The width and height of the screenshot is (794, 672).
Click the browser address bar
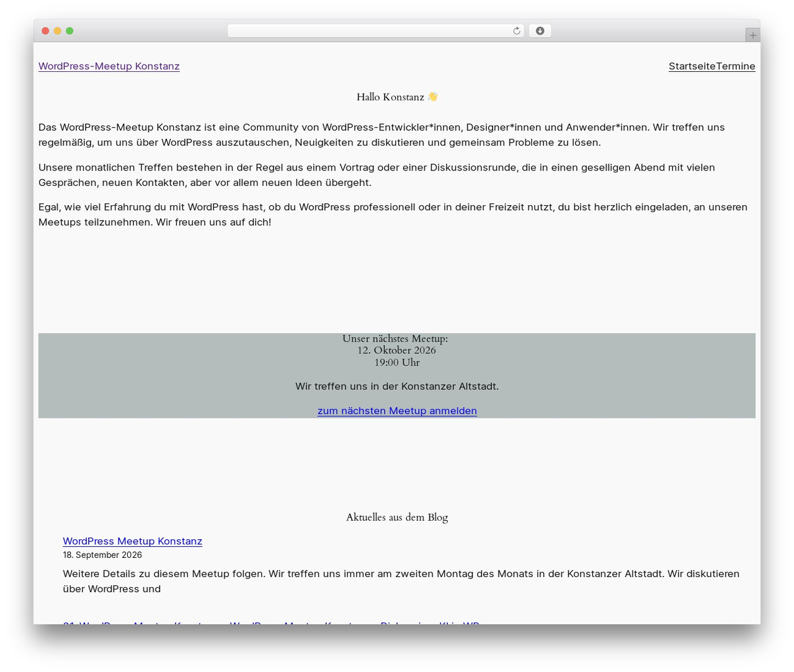pyautogui.click(x=375, y=31)
